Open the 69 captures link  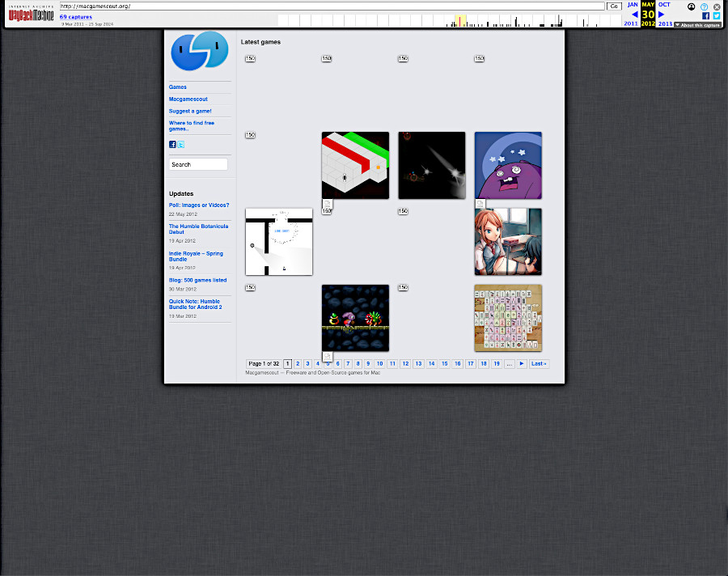(x=76, y=17)
